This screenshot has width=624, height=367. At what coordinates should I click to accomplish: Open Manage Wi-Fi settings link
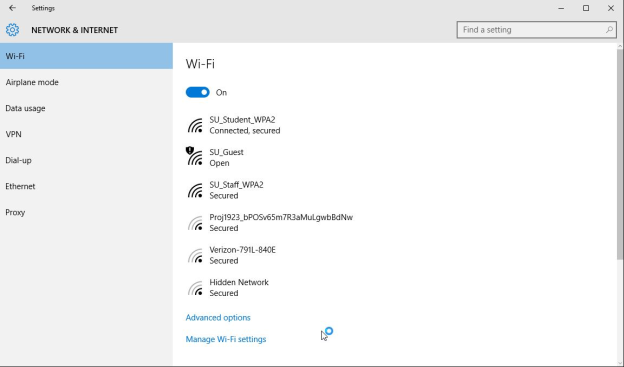[x=226, y=339]
